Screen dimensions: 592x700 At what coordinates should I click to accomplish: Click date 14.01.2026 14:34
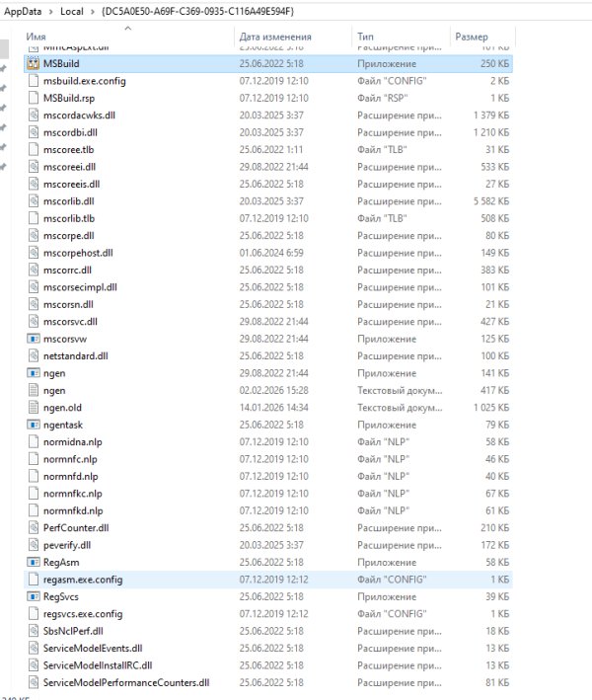pos(274,408)
